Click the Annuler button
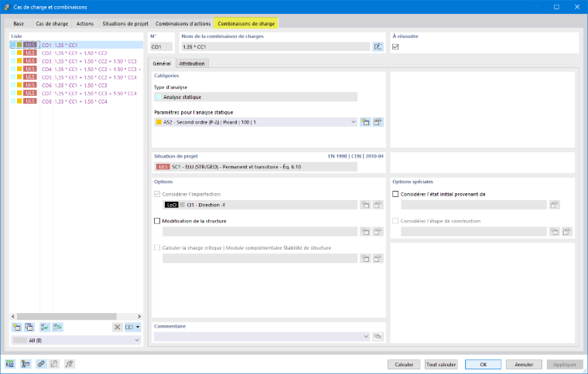 tap(524, 364)
